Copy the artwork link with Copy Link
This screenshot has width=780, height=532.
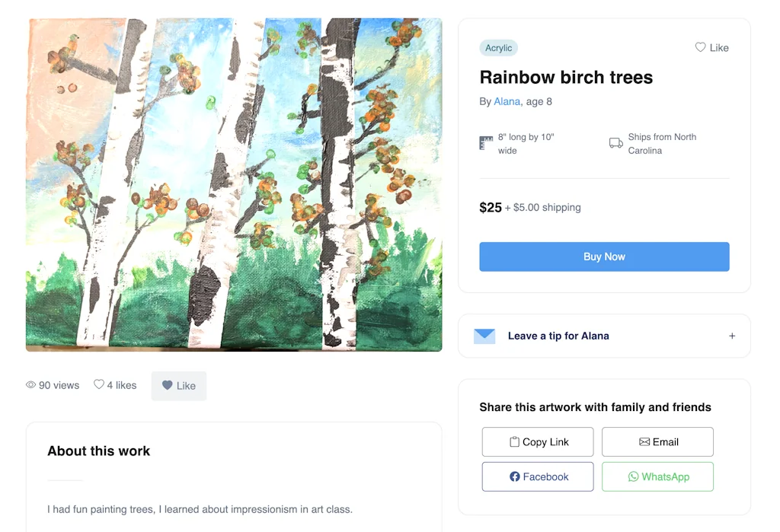point(538,441)
